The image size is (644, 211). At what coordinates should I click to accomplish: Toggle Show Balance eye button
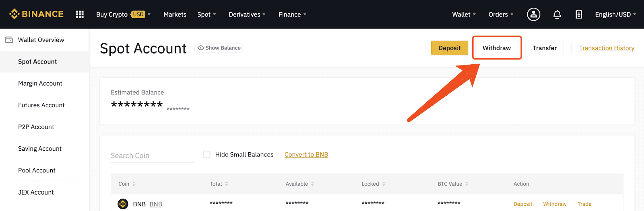(x=219, y=48)
